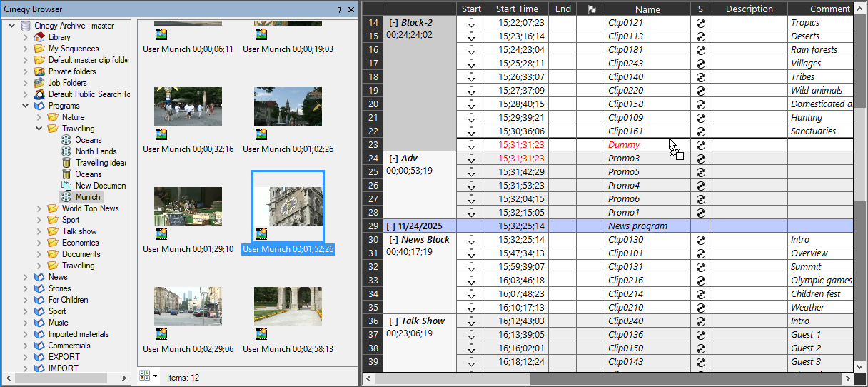Pin the Cinegy Browser panel
The height and width of the screenshot is (387, 868).
(339, 9)
